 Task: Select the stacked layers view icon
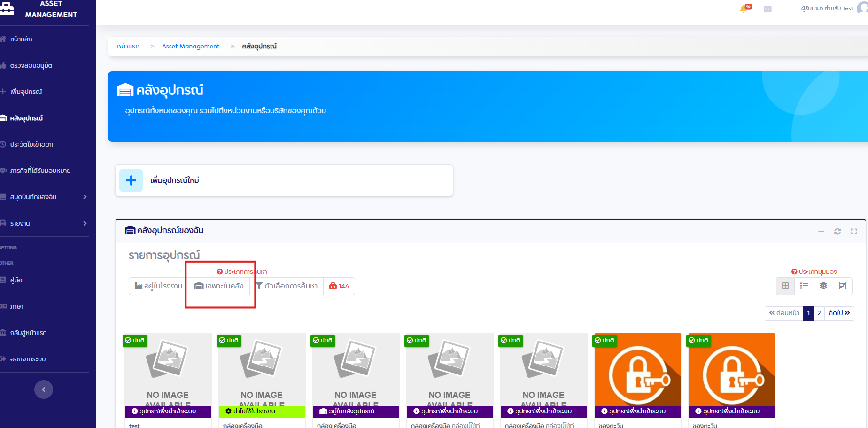pyautogui.click(x=823, y=286)
